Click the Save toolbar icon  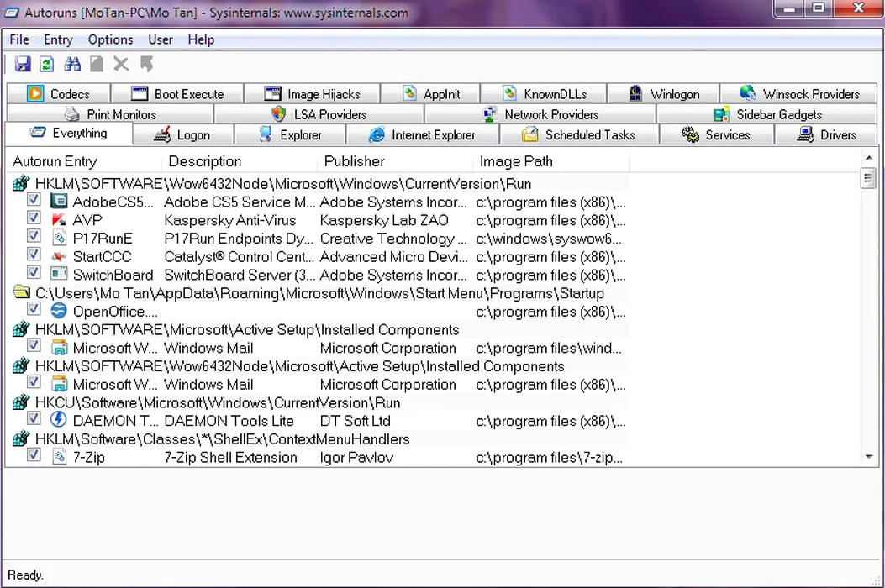click(x=23, y=64)
